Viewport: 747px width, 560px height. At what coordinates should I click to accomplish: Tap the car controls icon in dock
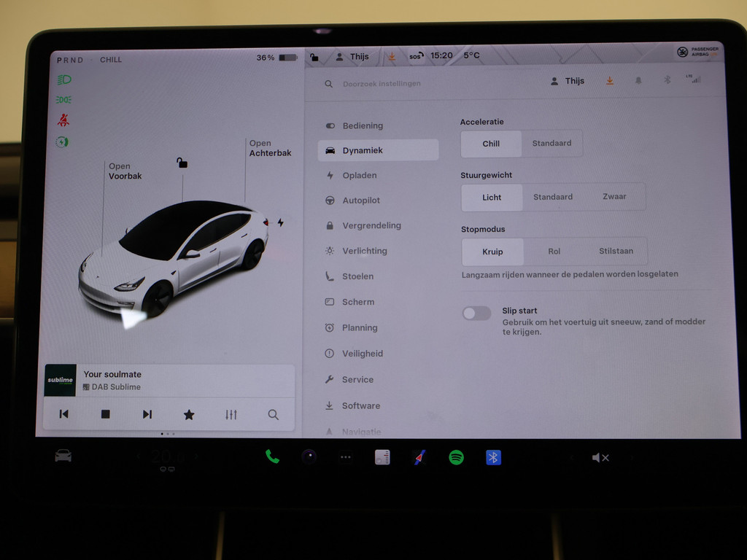coord(63,456)
